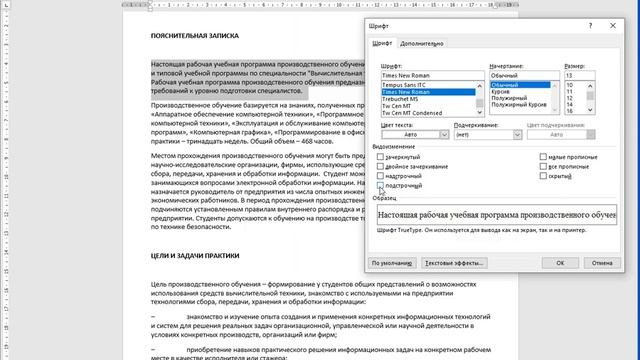Select size 12 in the list

pos(576,98)
